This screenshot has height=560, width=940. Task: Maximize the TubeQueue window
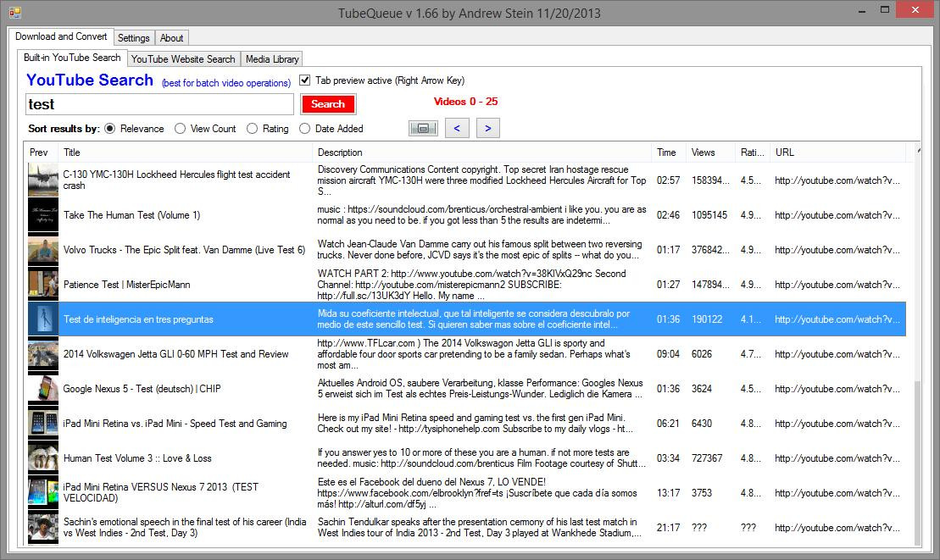884,9
